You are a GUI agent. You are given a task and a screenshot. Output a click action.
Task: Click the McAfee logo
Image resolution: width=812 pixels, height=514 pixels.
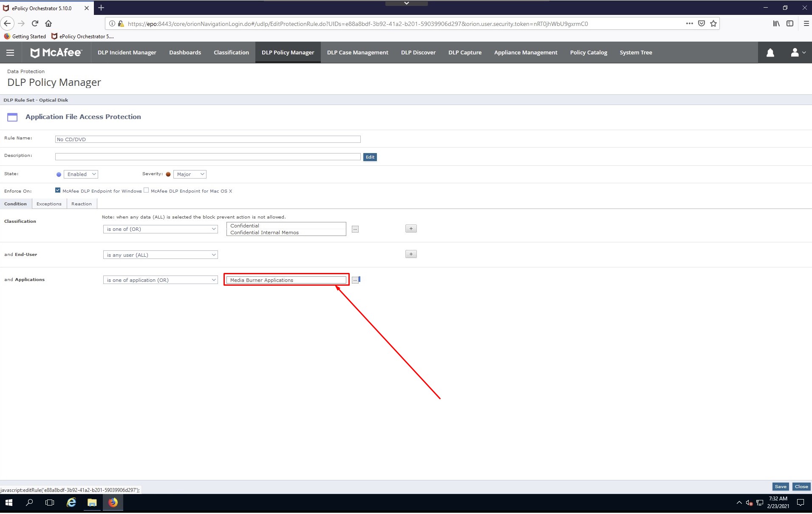click(56, 52)
